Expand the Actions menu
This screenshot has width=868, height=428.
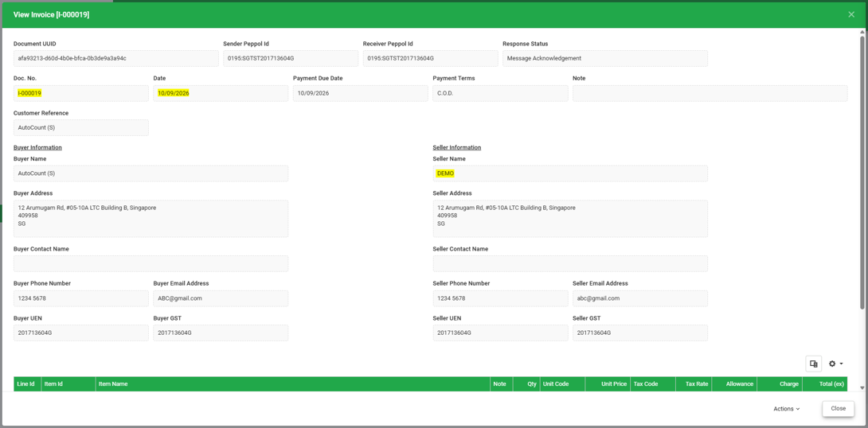click(x=787, y=409)
